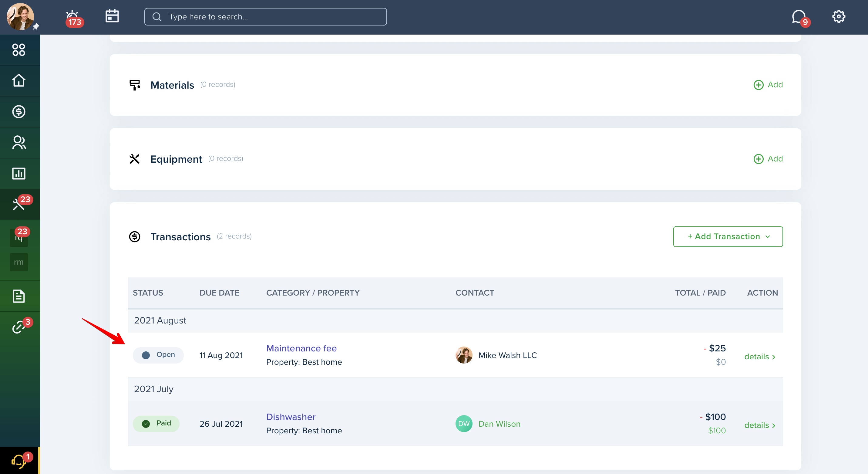Click the '$0' paid amount in the Maintenance fee row

point(721,362)
